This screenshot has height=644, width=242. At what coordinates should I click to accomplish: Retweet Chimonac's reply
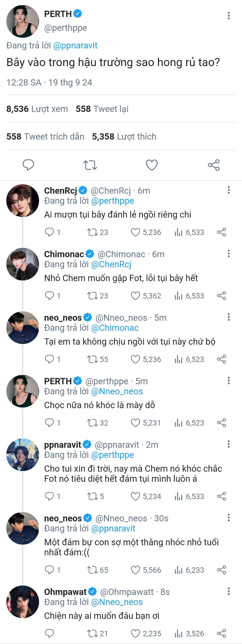(x=97, y=296)
